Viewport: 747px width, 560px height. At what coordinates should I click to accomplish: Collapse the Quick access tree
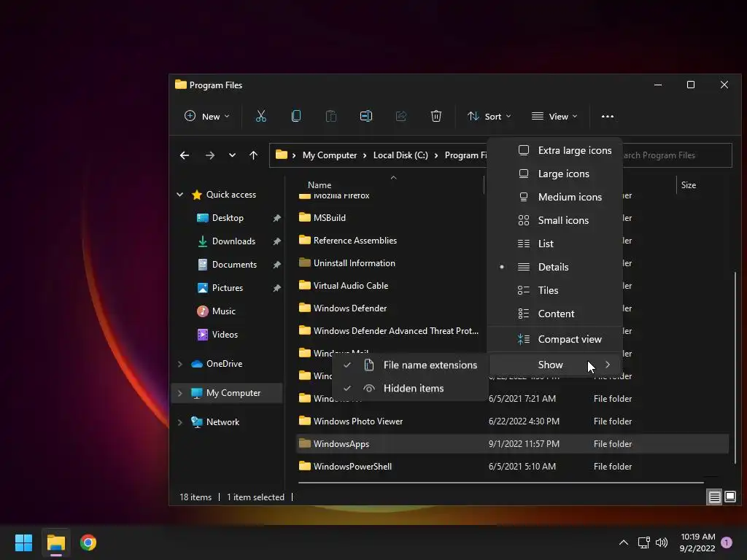[179, 195]
